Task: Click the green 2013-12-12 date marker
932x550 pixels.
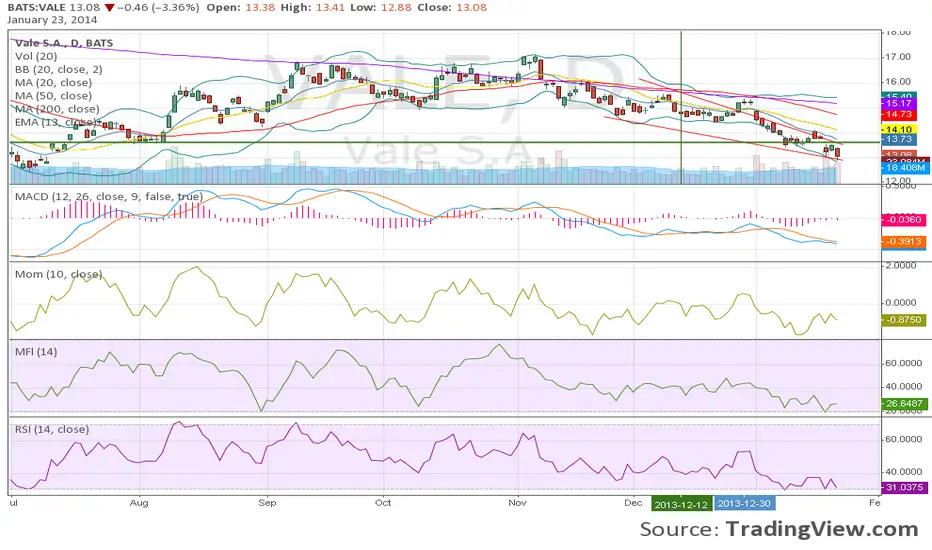Action: coord(681,504)
